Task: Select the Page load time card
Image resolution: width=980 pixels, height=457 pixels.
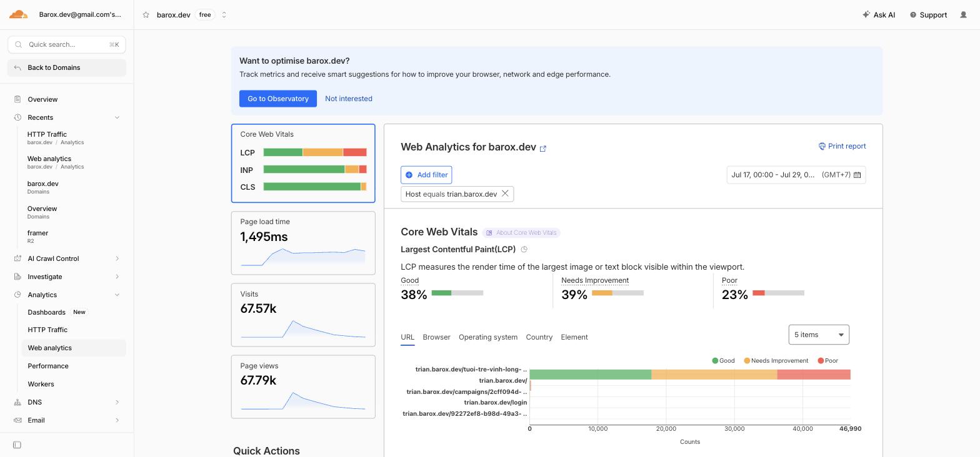Action: click(x=303, y=243)
